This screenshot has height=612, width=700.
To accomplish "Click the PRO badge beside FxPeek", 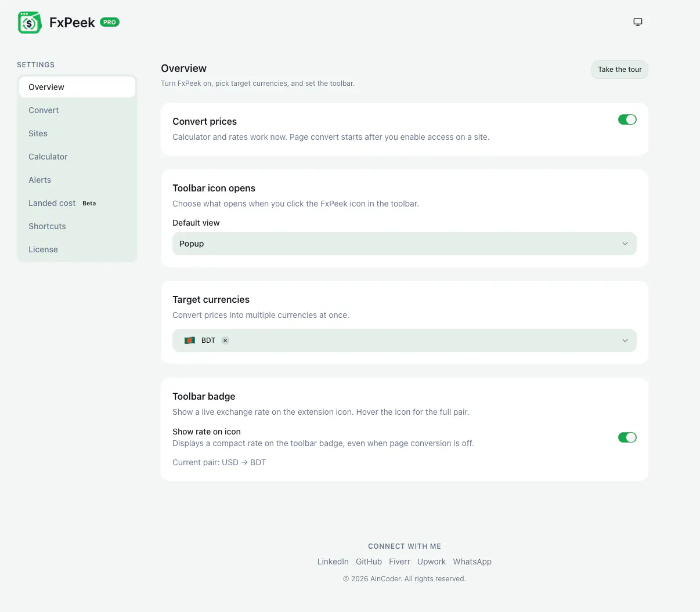I will [x=110, y=22].
